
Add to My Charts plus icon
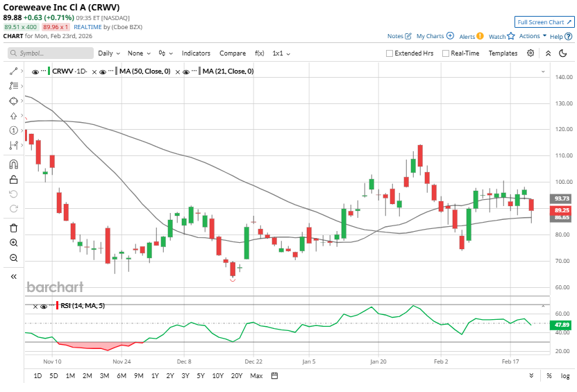click(450, 35)
